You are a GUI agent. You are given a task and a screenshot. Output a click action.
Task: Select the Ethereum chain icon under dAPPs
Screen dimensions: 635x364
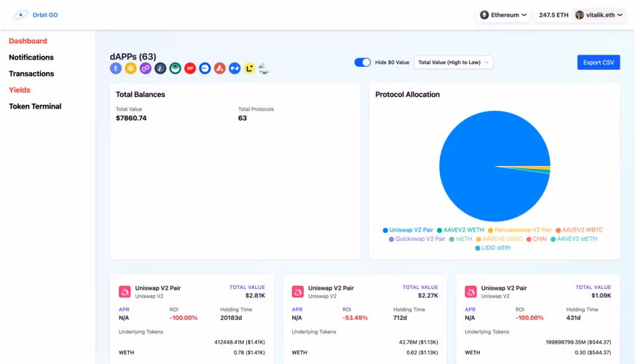pyautogui.click(x=116, y=68)
